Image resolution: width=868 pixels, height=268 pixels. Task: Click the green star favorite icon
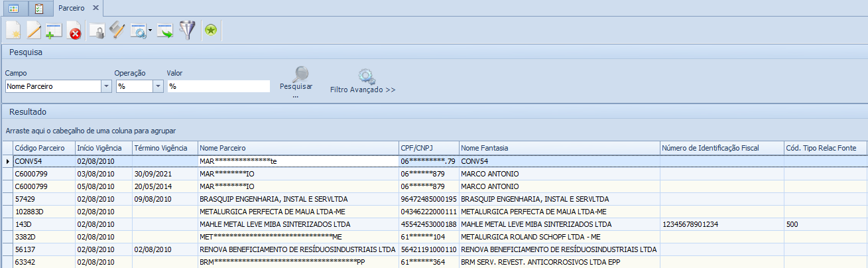tap(211, 31)
